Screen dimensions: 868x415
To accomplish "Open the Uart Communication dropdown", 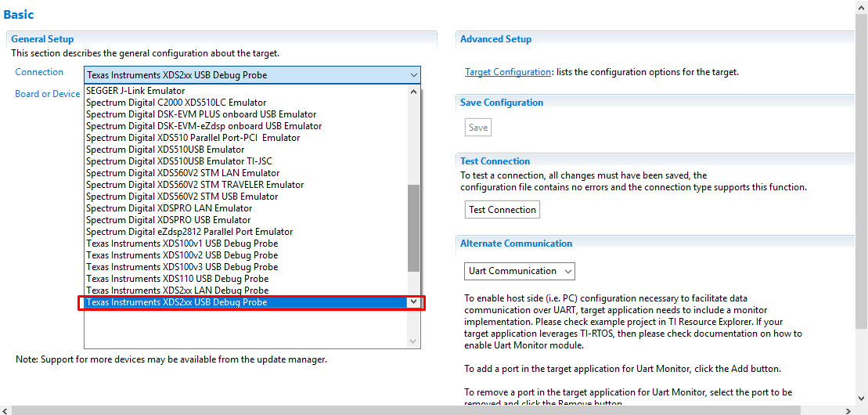I will (520, 271).
